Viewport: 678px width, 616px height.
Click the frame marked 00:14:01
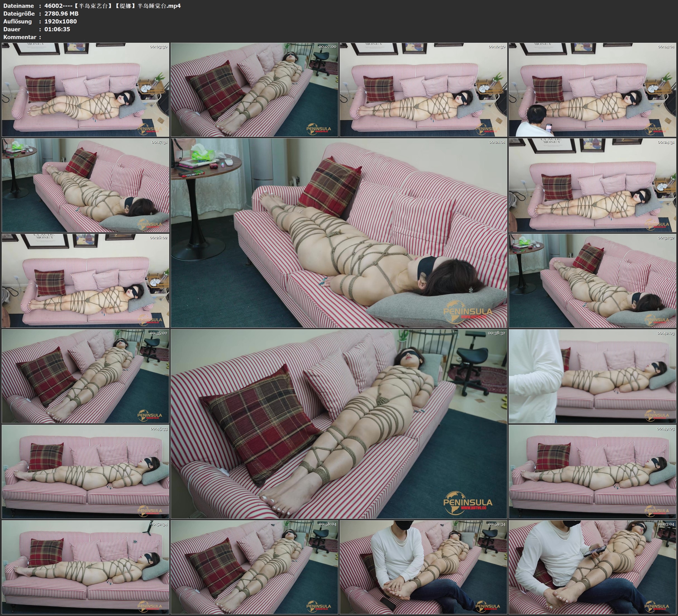click(592, 89)
